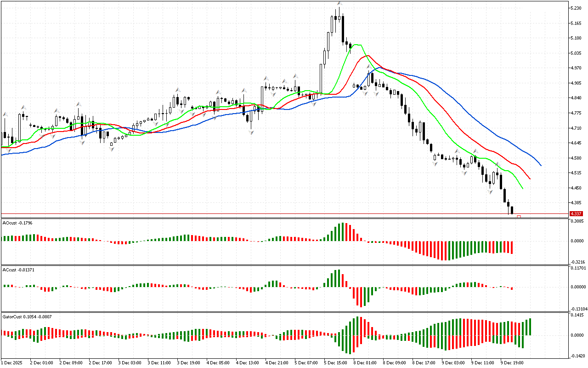
Task: Click the 5 Dec 15:00 time axis label
Action: (x=336, y=362)
